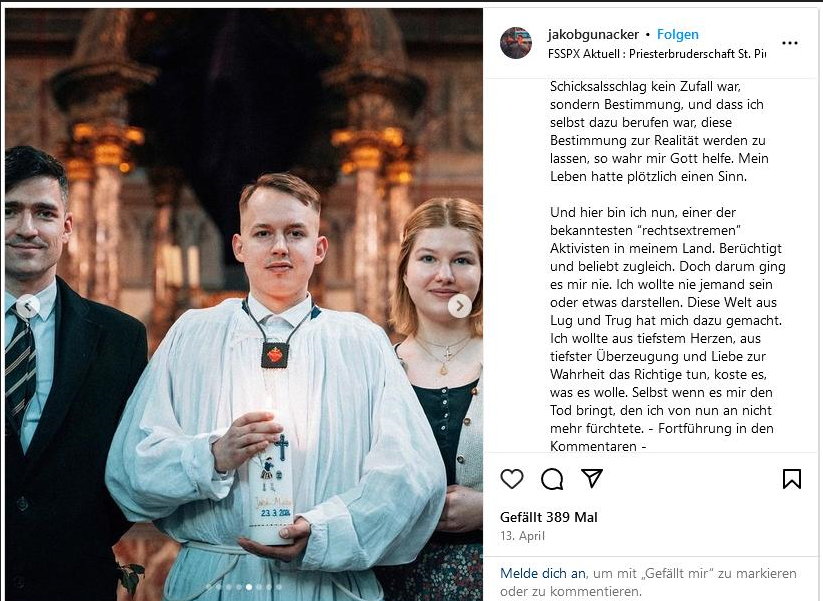Like the post with the heart icon
This screenshot has height=601, width=823.
tap(512, 479)
